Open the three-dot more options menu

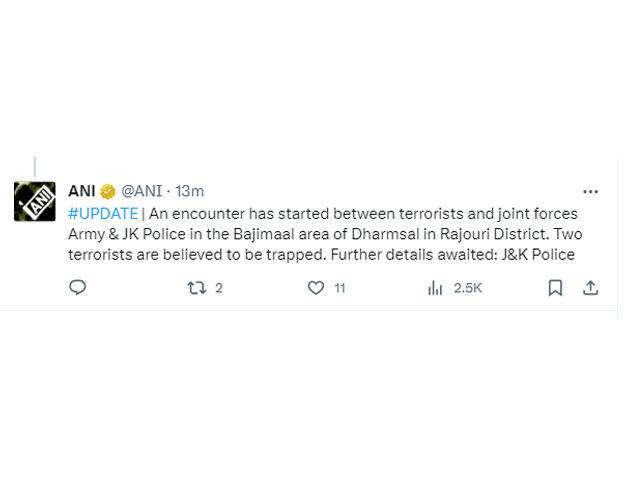pos(590,191)
